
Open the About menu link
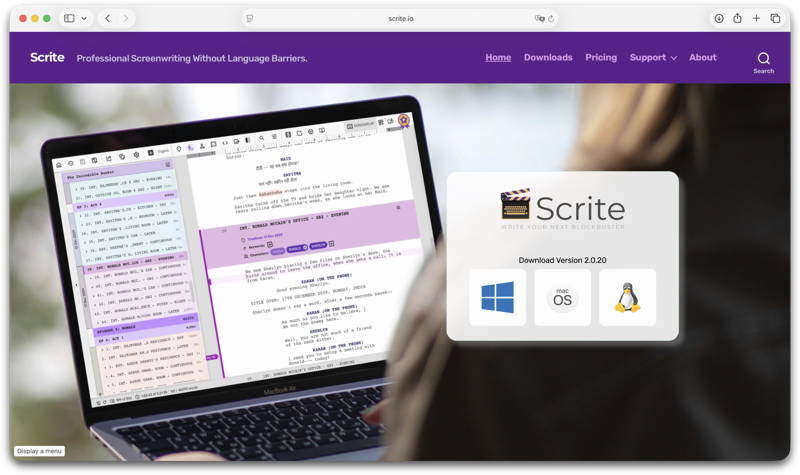click(x=703, y=57)
